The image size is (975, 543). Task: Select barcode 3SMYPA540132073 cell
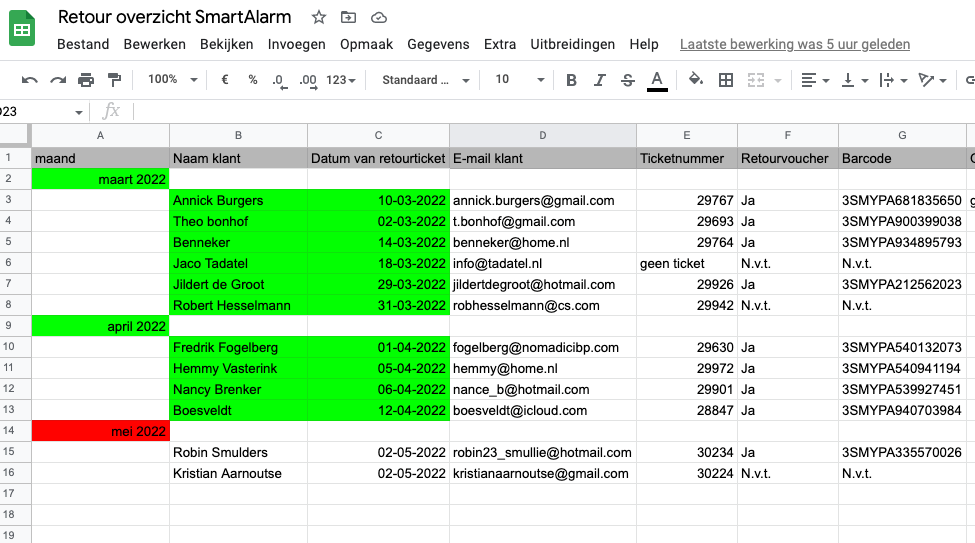coord(902,347)
